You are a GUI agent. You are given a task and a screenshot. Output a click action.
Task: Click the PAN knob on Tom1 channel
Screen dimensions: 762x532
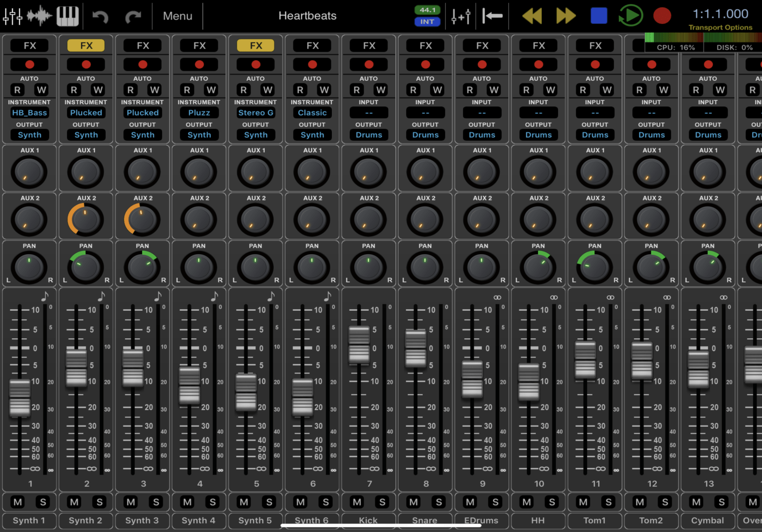coord(595,267)
